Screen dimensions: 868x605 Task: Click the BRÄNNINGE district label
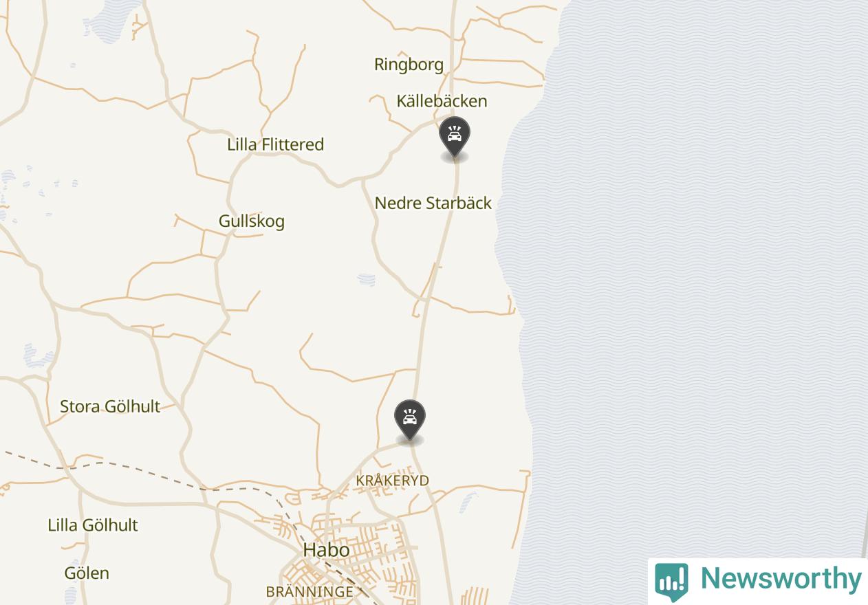click(310, 592)
